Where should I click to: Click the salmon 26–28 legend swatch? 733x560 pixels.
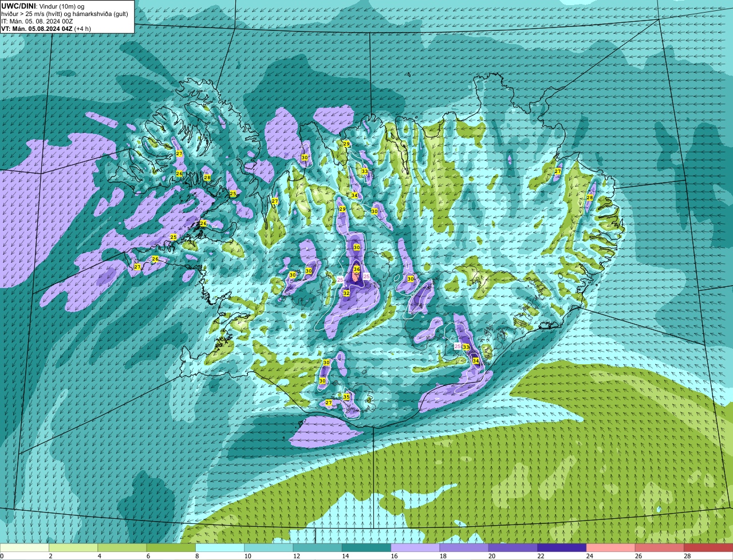click(x=660, y=547)
